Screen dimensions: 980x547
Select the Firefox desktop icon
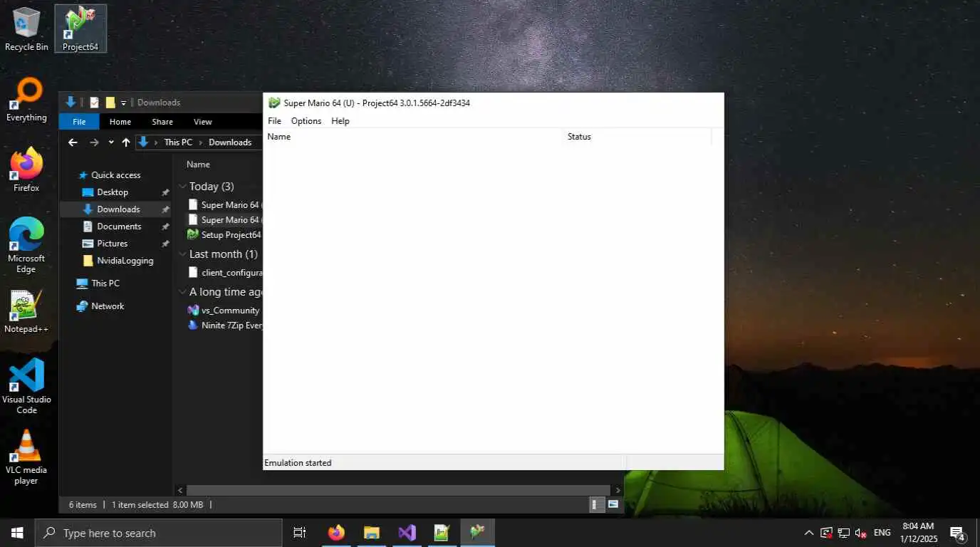[26, 170]
